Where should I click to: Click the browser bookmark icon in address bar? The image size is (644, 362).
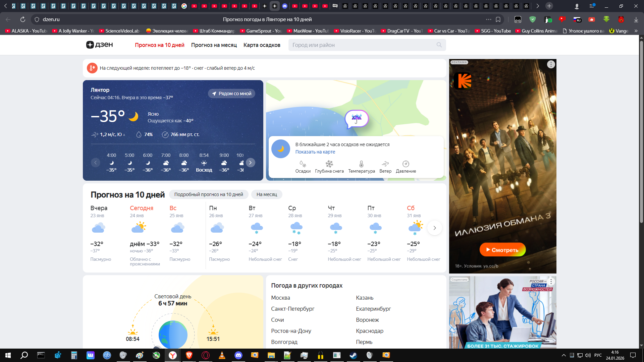[x=498, y=19]
